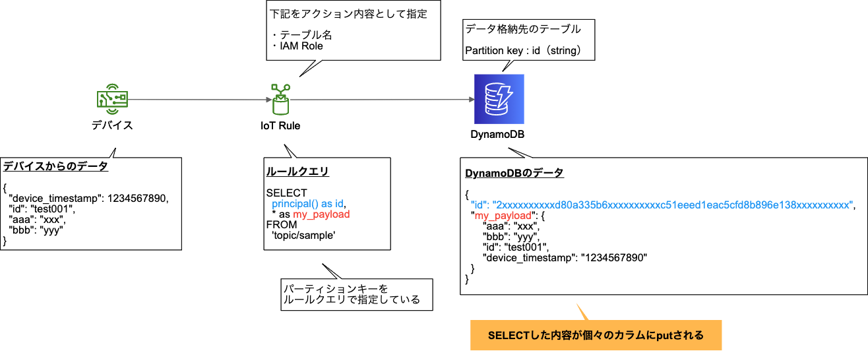This screenshot has height=351, width=868.
Task: Click the blue principal() as id text
Action: tap(308, 204)
